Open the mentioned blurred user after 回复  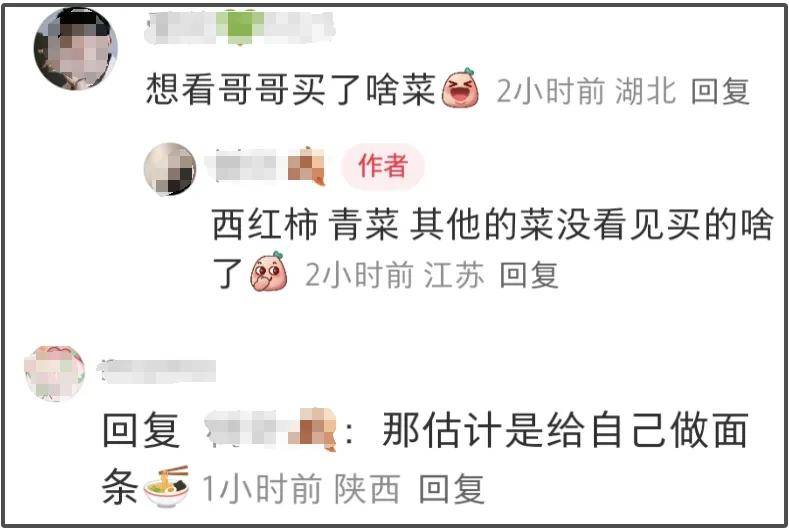tap(271, 429)
